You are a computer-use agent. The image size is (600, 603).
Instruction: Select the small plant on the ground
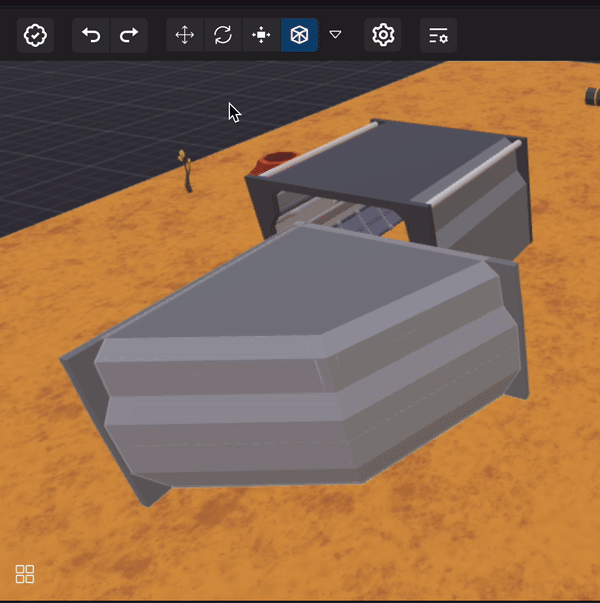click(184, 170)
